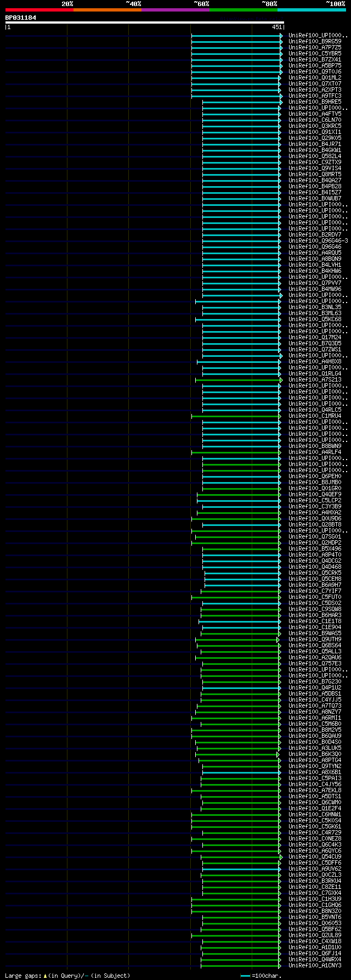Click hit label UniRef100_C6LN70
Viewport: 351px width, 980px height.
[315, 120]
